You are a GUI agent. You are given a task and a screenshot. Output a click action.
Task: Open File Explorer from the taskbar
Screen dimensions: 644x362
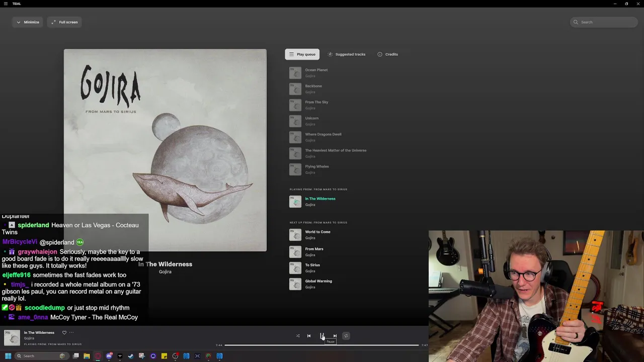(x=87, y=356)
